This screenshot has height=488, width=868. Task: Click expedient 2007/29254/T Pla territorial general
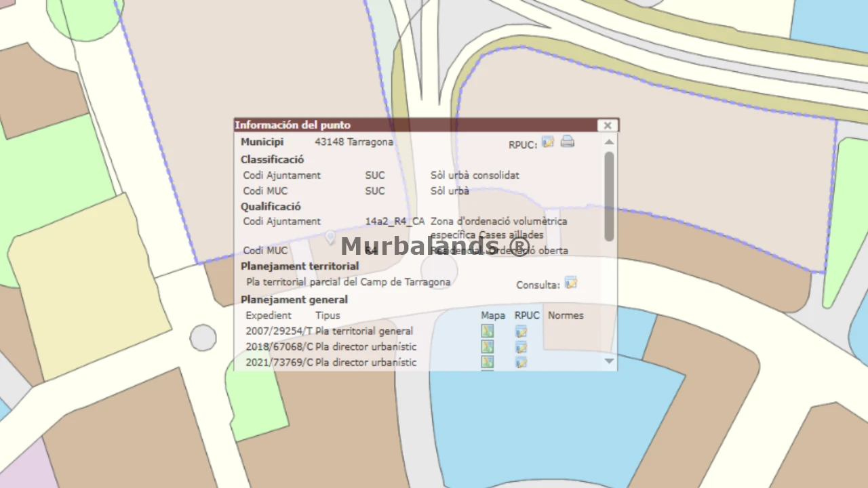[330, 331]
